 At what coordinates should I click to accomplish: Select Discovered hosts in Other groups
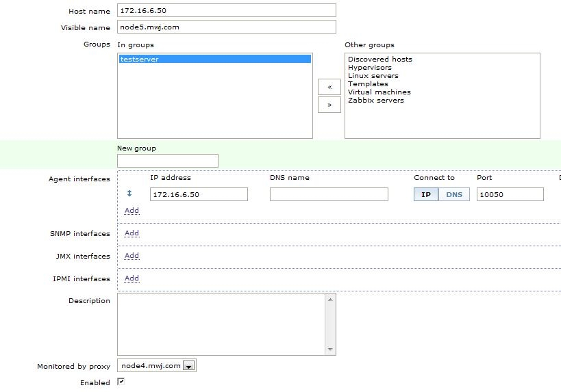380,59
